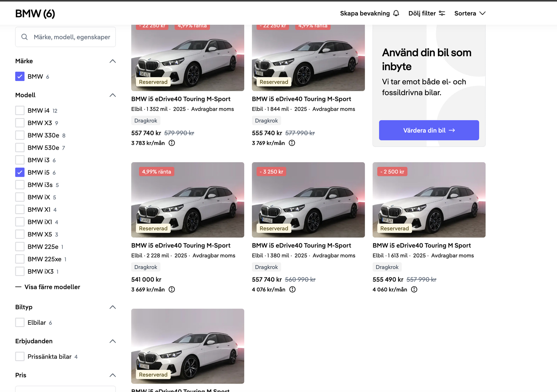Open info icon next to 4 060 kr/mån
Viewport: 557px width, 392px height.
coord(414,290)
